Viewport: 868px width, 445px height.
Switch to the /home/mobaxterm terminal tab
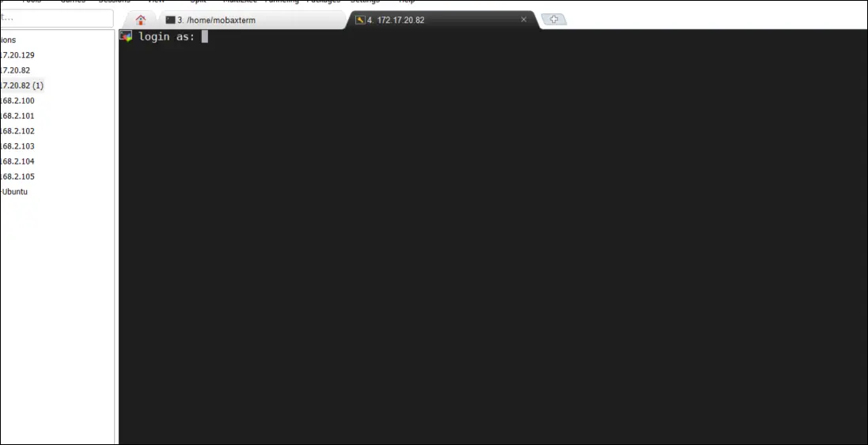[x=214, y=20]
